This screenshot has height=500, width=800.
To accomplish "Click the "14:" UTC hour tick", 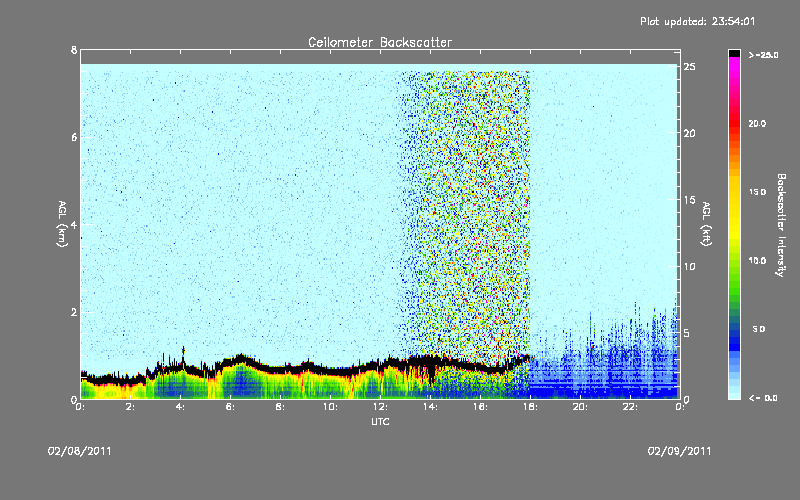I will point(431,407).
